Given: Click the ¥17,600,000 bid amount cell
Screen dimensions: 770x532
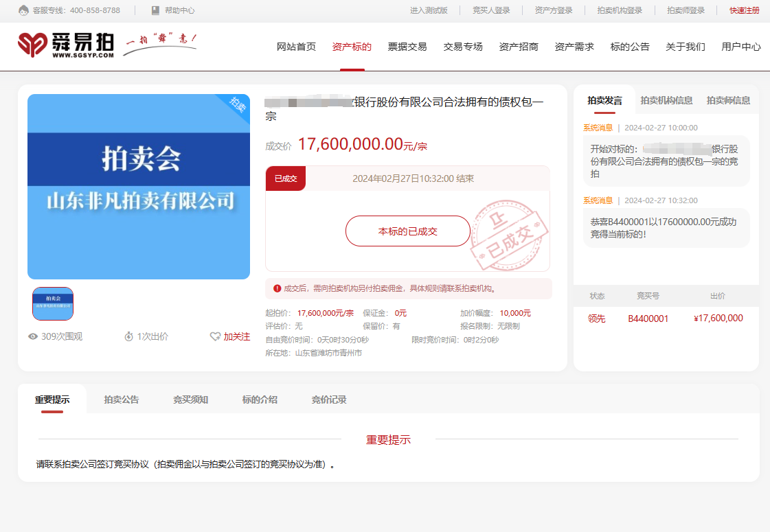Looking at the screenshot, I should (718, 318).
